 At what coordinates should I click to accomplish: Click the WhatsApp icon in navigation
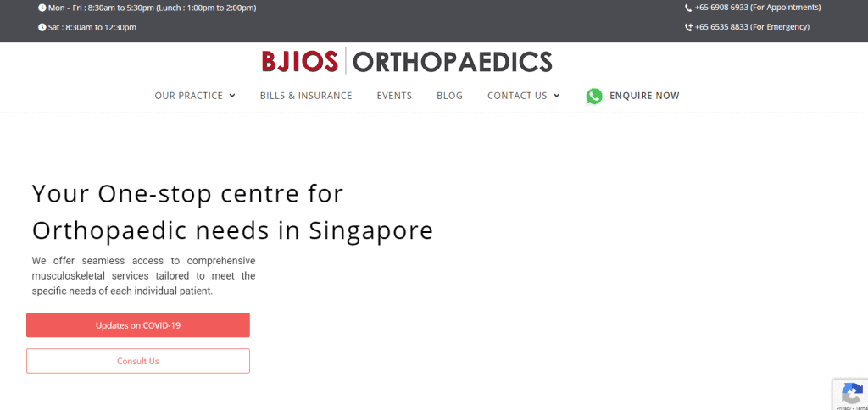pyautogui.click(x=594, y=97)
